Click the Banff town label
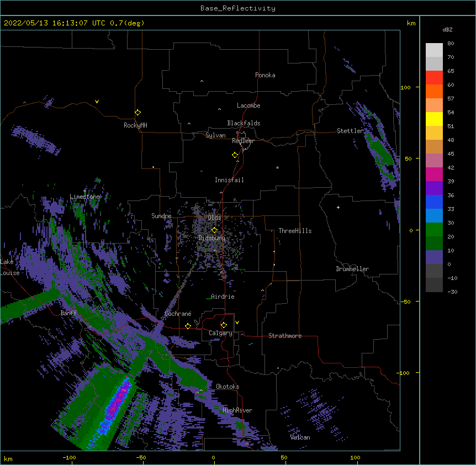 click(68, 313)
